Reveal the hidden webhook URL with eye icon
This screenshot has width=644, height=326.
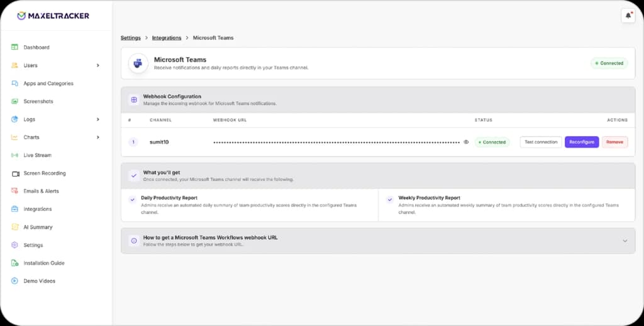(x=466, y=142)
